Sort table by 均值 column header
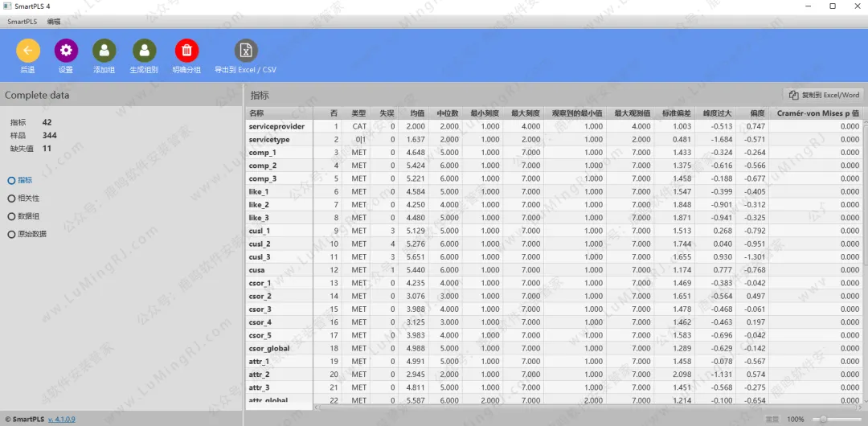The height and width of the screenshot is (426, 868). [x=416, y=113]
